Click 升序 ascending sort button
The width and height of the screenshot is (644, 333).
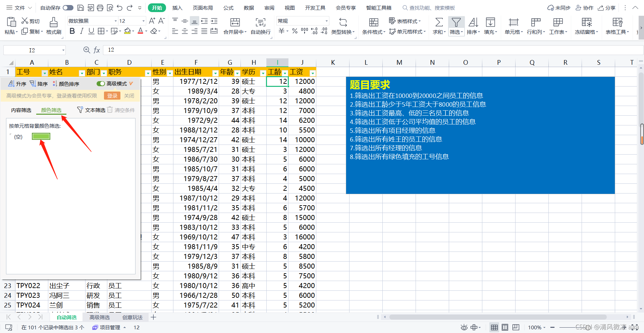(x=17, y=84)
